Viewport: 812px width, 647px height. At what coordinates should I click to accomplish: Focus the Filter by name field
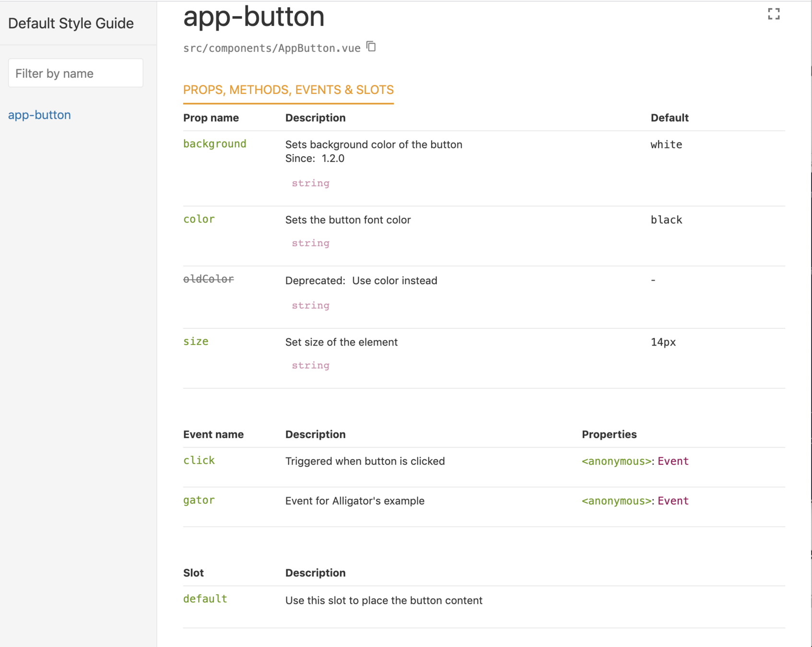(76, 73)
